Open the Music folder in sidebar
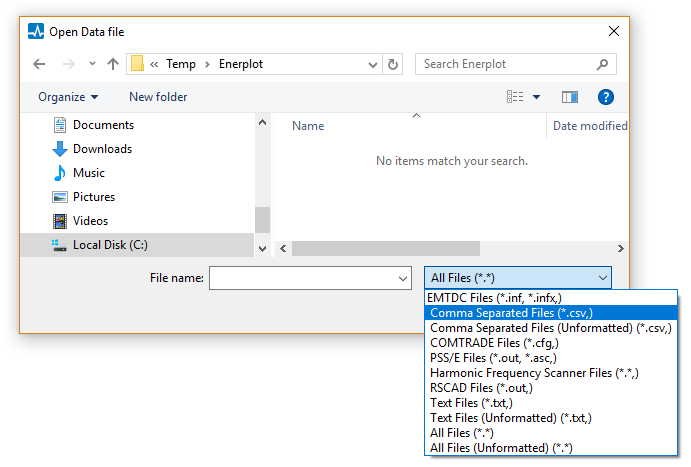This screenshot has height=467, width=691. pyautogui.click(x=88, y=173)
